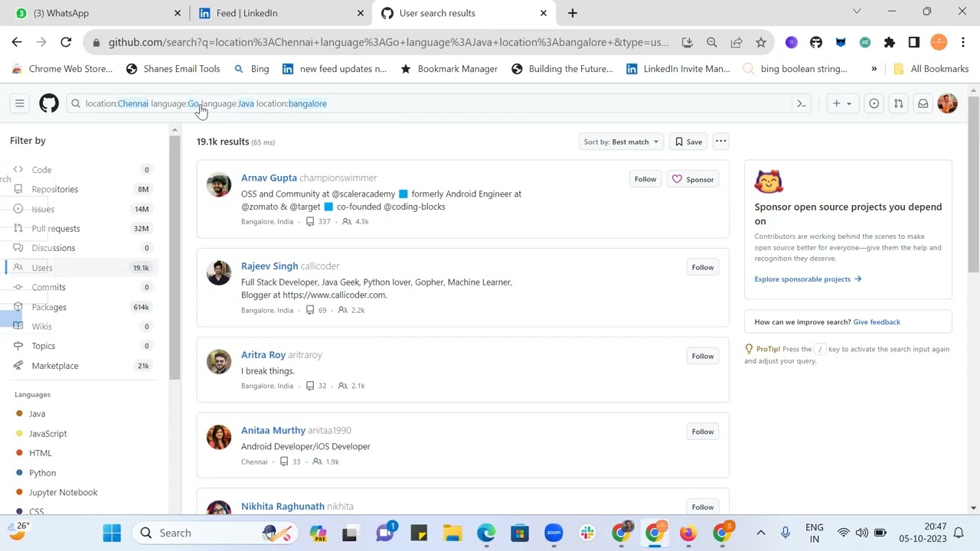Follow Nikhita Raghunath
The width and height of the screenshot is (980, 551).
coord(703,507)
